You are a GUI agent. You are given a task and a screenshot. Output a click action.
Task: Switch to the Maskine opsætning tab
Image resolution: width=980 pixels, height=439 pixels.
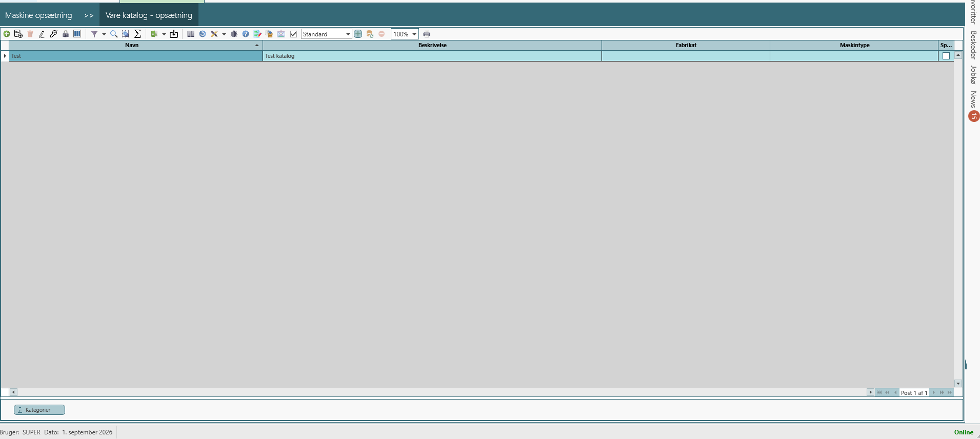coord(38,15)
